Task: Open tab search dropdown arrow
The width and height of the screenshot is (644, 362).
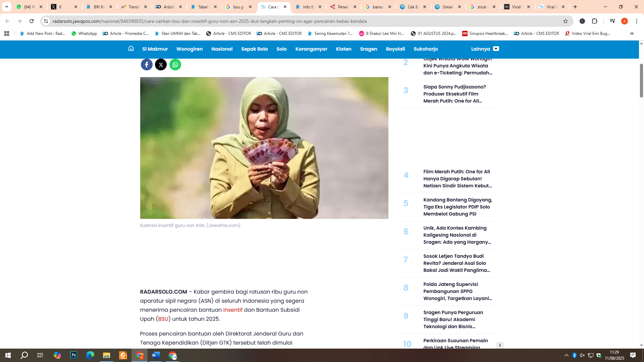Action: click(x=7, y=7)
